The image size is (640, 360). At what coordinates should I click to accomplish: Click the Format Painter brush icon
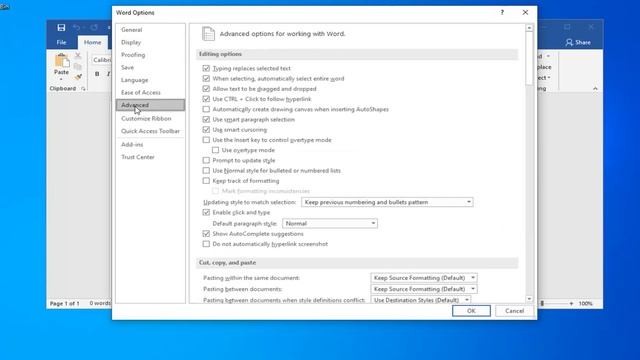(x=78, y=76)
